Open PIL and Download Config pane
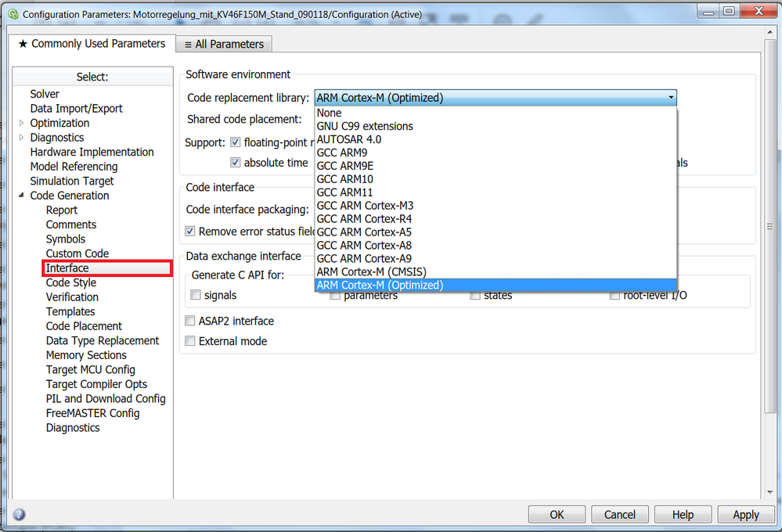Image resolution: width=782 pixels, height=532 pixels. (105, 398)
